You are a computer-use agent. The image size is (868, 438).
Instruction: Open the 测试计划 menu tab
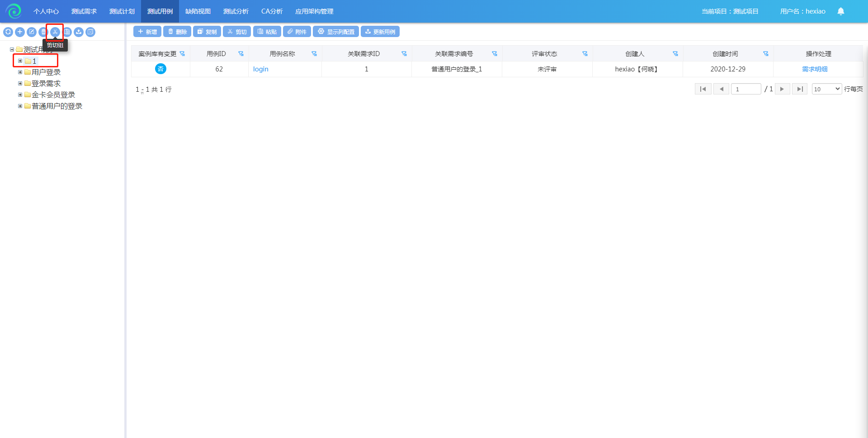click(122, 11)
